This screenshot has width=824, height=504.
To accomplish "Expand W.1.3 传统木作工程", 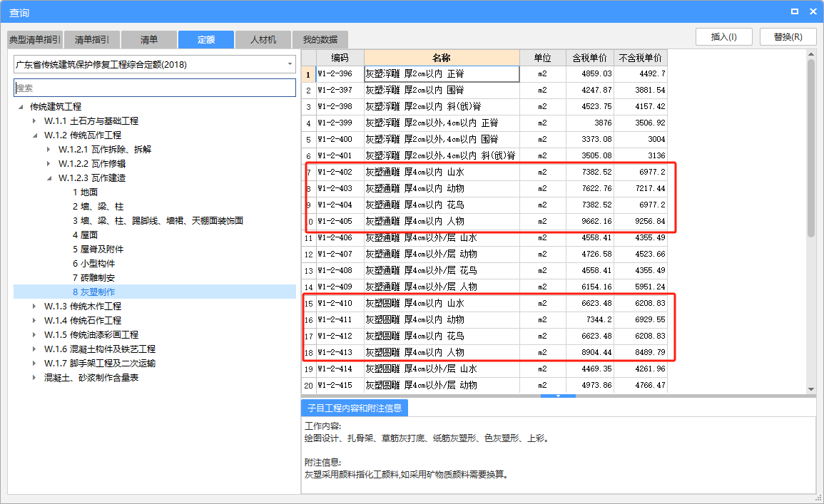I will [34, 306].
